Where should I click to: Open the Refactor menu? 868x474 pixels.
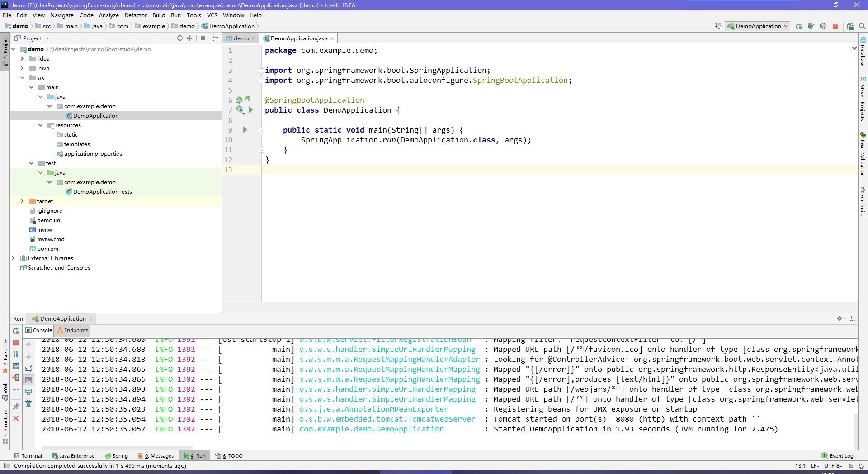(x=136, y=15)
